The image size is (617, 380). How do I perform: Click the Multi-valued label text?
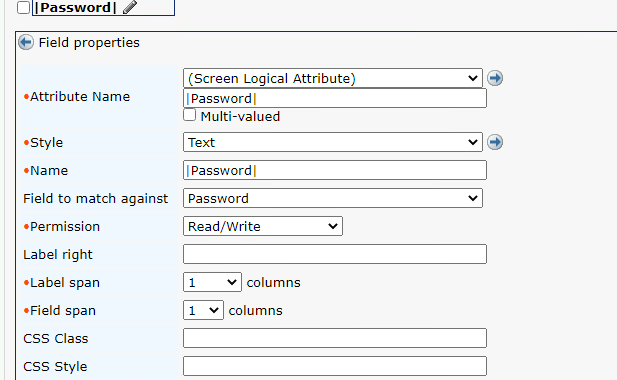click(x=240, y=116)
